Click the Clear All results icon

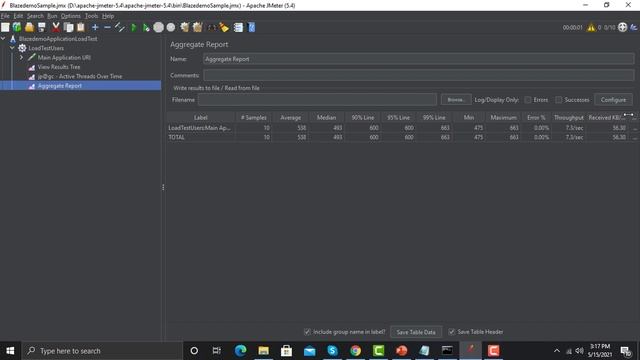tap(198, 27)
